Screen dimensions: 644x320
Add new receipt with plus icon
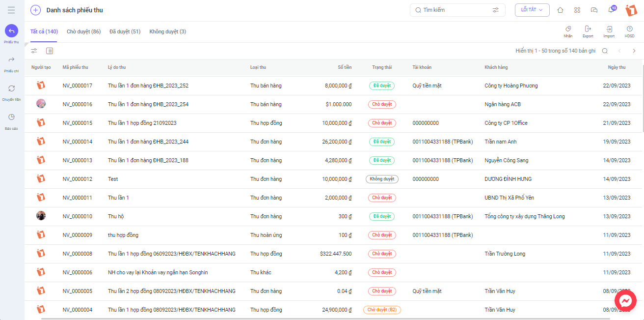pyautogui.click(x=35, y=10)
